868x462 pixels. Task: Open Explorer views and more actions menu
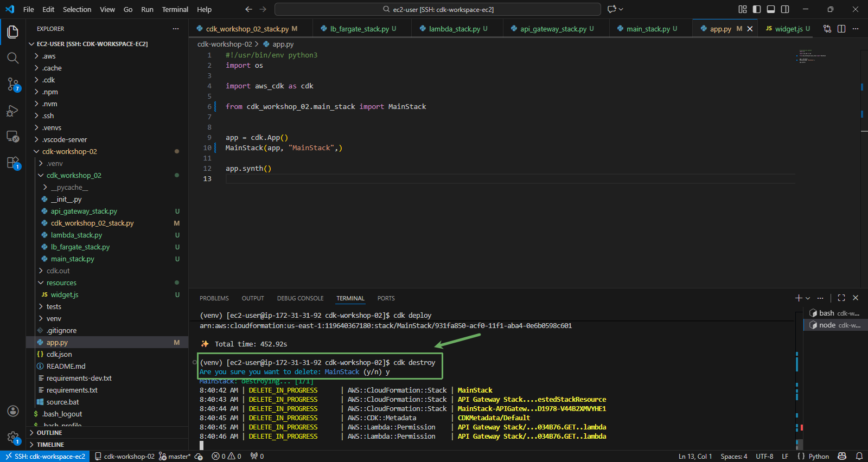pyautogui.click(x=176, y=29)
